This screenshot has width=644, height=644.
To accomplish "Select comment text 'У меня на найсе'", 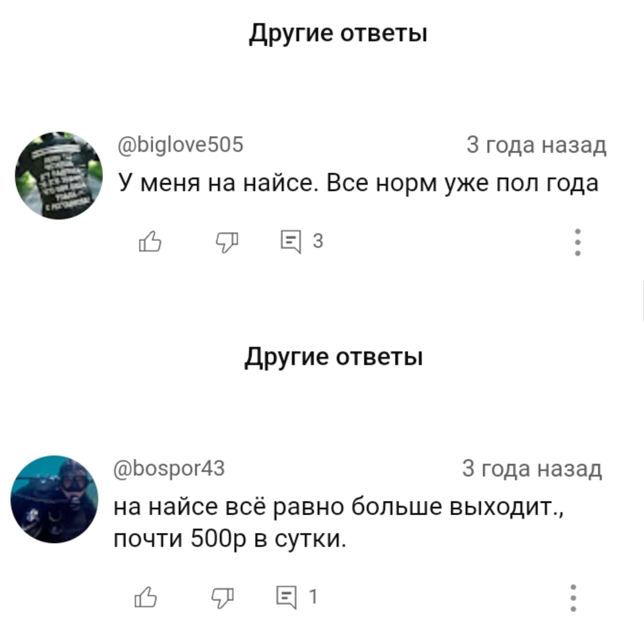I will click(216, 183).
